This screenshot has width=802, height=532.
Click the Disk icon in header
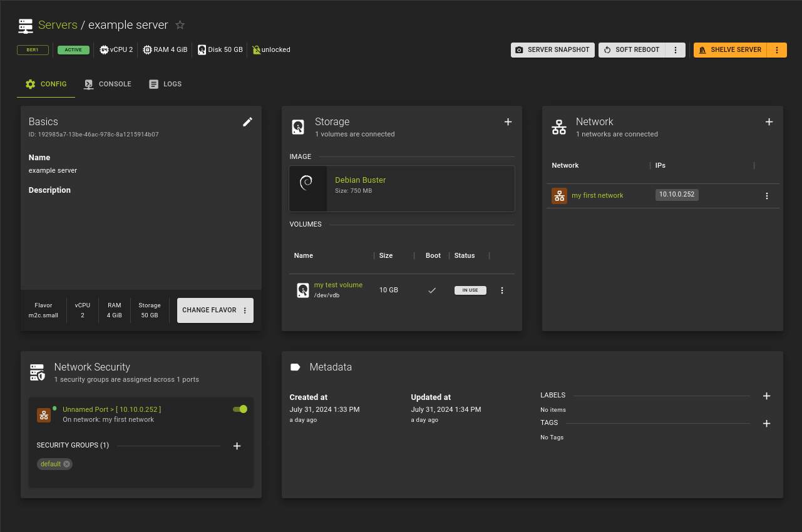(202, 49)
